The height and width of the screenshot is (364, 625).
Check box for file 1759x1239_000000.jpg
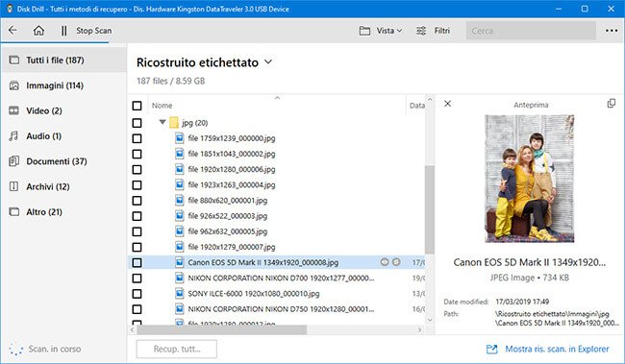coord(137,138)
